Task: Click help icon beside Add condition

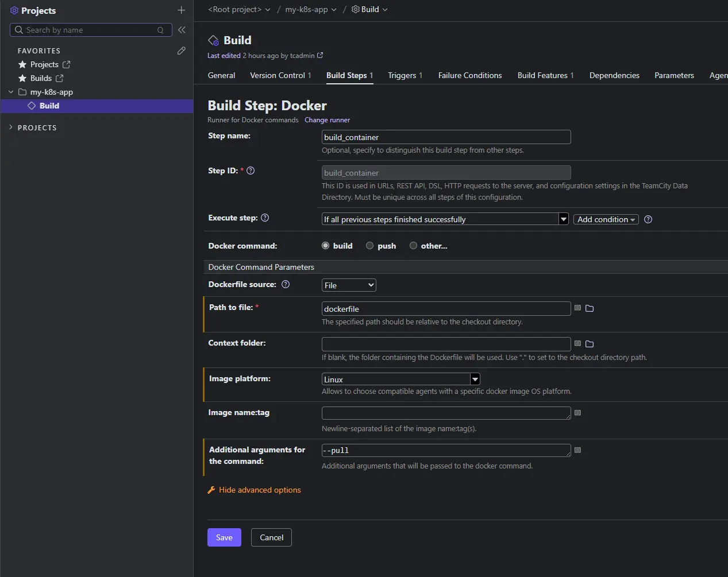Action: (648, 219)
